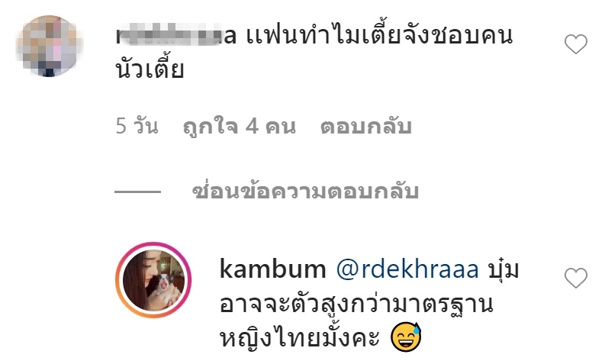Click the horizontal line beside ซ่อนข้อความตอบกลับ
Screen dimensions: 605x364
click(138, 192)
